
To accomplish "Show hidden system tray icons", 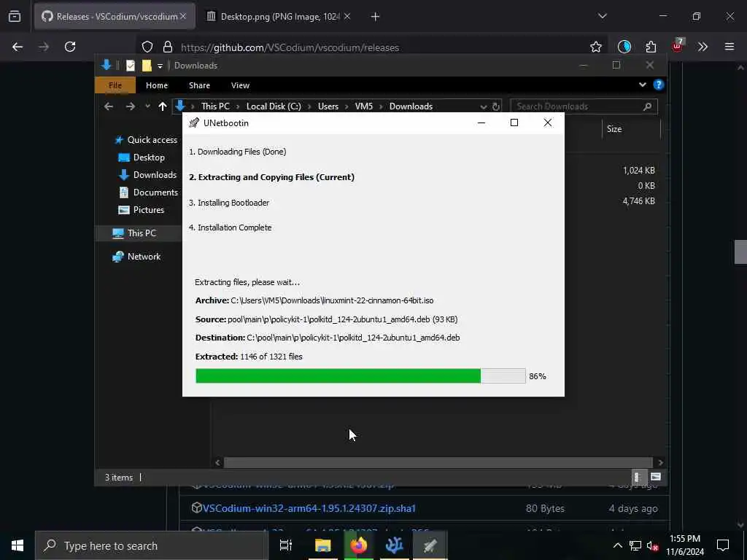I will [617, 545].
